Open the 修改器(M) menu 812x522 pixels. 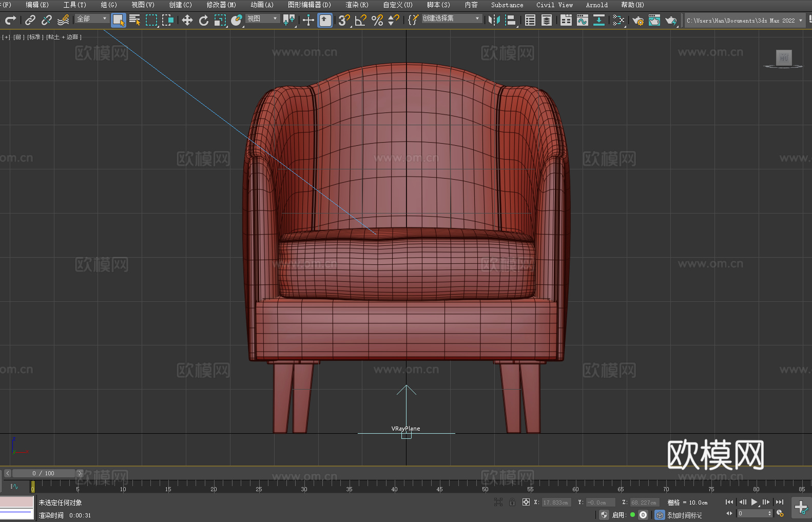(221, 5)
